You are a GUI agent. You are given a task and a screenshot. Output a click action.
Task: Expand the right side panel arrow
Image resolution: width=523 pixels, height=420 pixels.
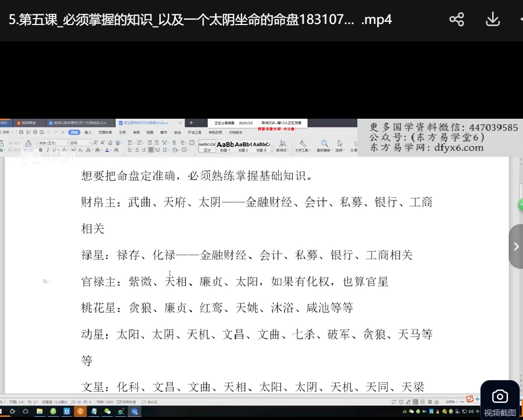[516, 246]
